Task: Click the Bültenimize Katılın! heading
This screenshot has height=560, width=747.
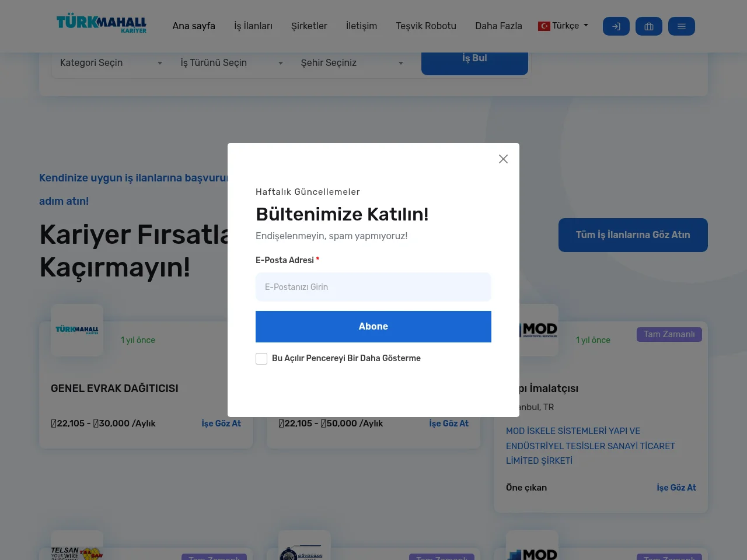Action: [x=342, y=214]
